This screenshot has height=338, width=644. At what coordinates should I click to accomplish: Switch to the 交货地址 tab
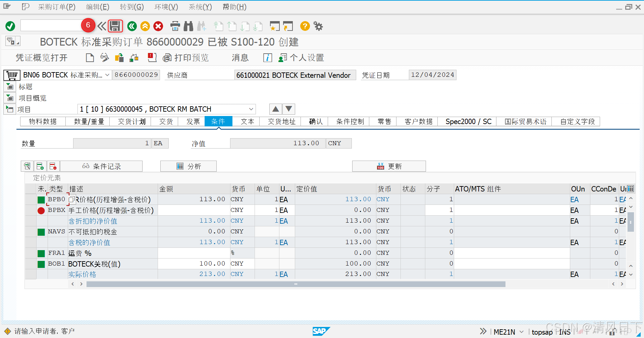pos(282,121)
